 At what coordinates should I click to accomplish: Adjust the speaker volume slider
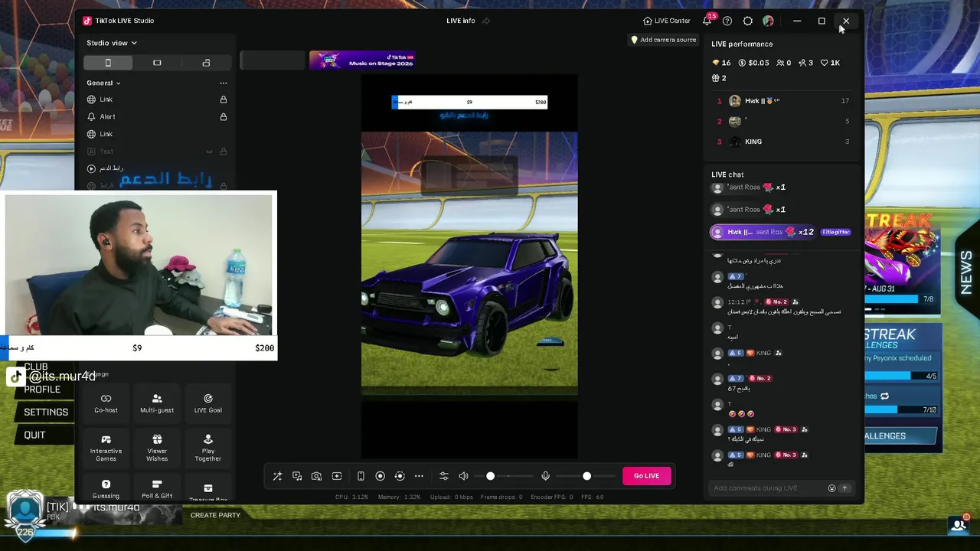click(x=504, y=476)
